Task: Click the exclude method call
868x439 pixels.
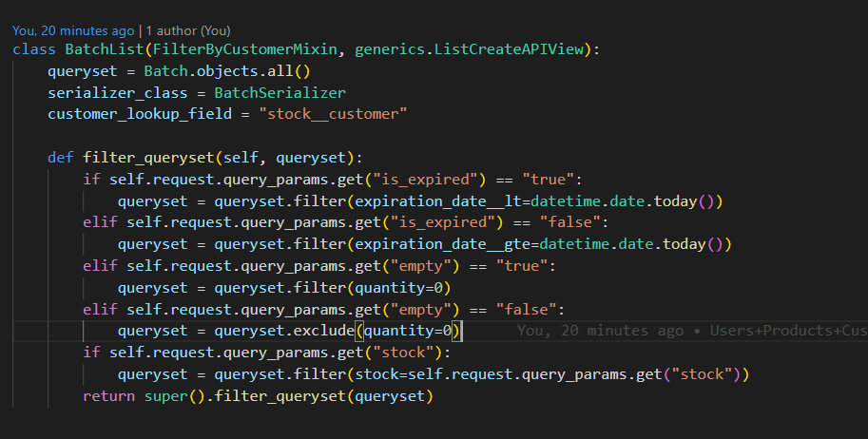Action: 321,331
